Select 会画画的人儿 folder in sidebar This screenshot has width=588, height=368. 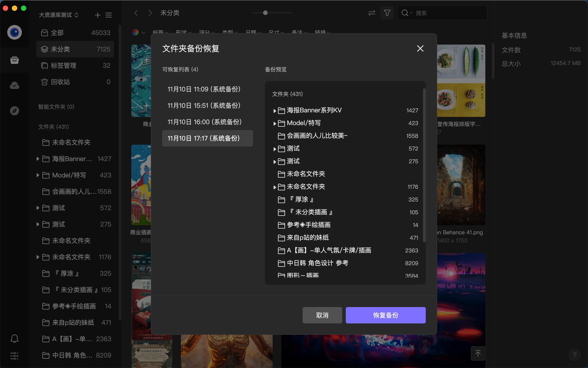[75, 192]
